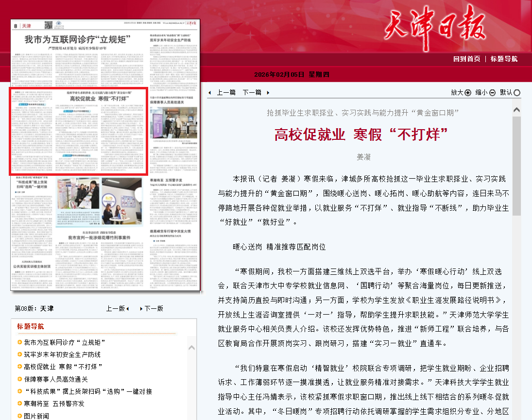Click the article panel vertical scrollbar
Image resolution: width=532 pixels, height=420 pixels.
[x=516, y=166]
